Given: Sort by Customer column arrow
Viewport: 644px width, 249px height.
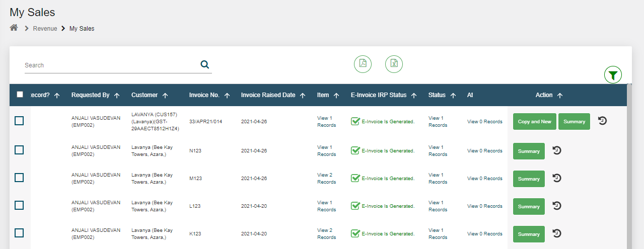Looking at the screenshot, I should pyautogui.click(x=165, y=95).
